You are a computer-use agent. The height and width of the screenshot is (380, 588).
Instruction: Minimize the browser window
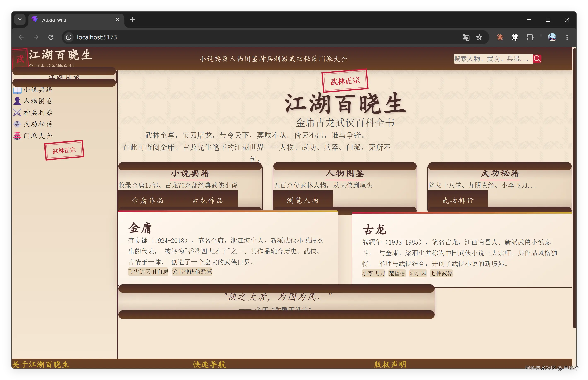(529, 19)
